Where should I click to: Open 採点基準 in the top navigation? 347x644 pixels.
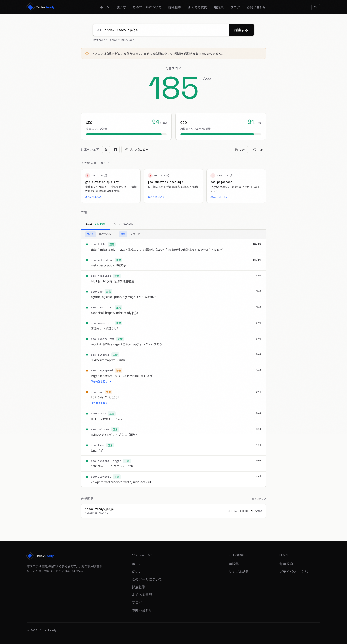(x=175, y=7)
